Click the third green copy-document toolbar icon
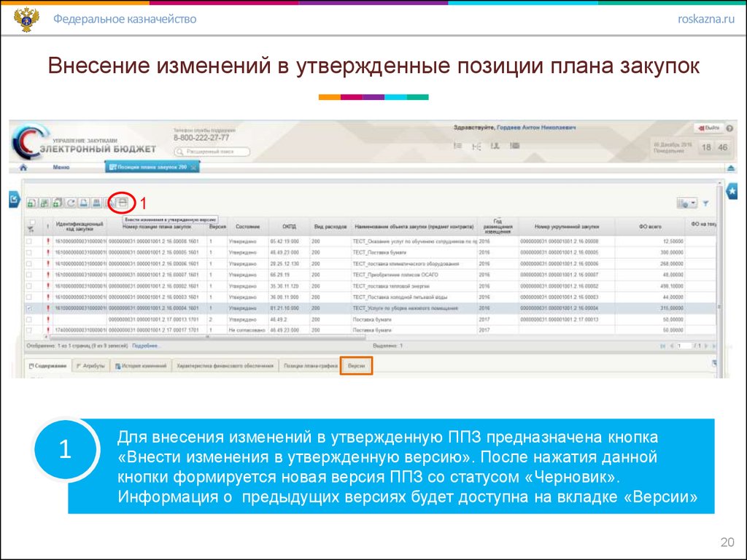Image resolution: width=747 pixels, height=560 pixels. click(57, 203)
